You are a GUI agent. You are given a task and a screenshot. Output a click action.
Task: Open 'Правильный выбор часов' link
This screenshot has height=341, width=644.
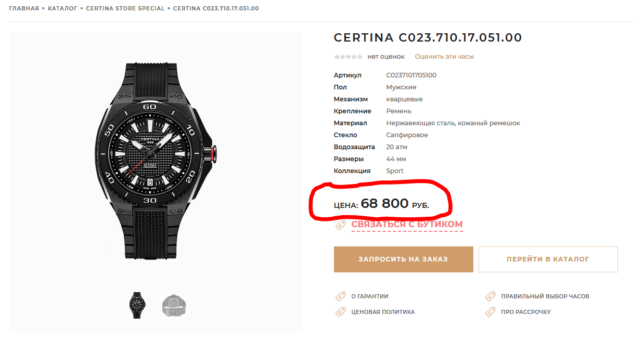point(545,296)
